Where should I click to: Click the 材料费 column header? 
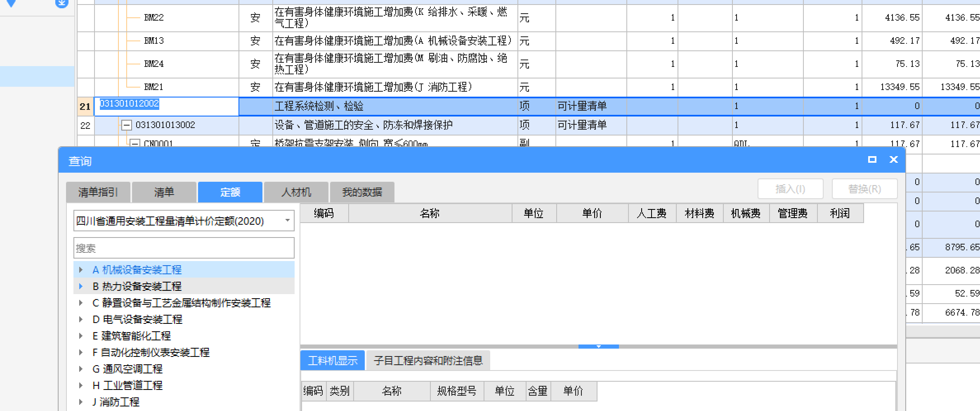(x=699, y=213)
